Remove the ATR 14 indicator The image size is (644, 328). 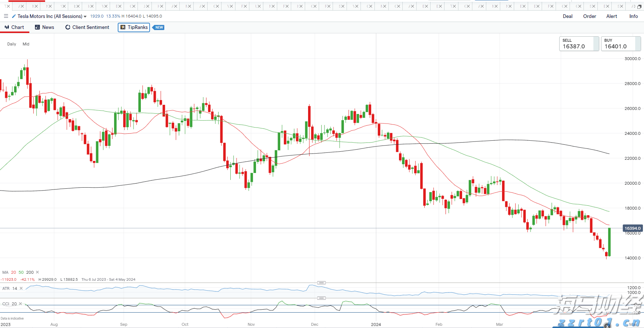21,288
